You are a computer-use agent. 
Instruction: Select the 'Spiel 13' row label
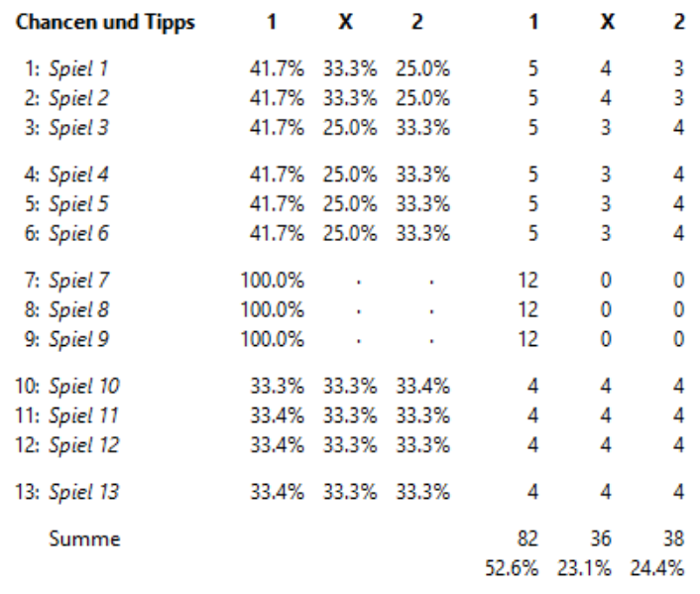pos(84,492)
